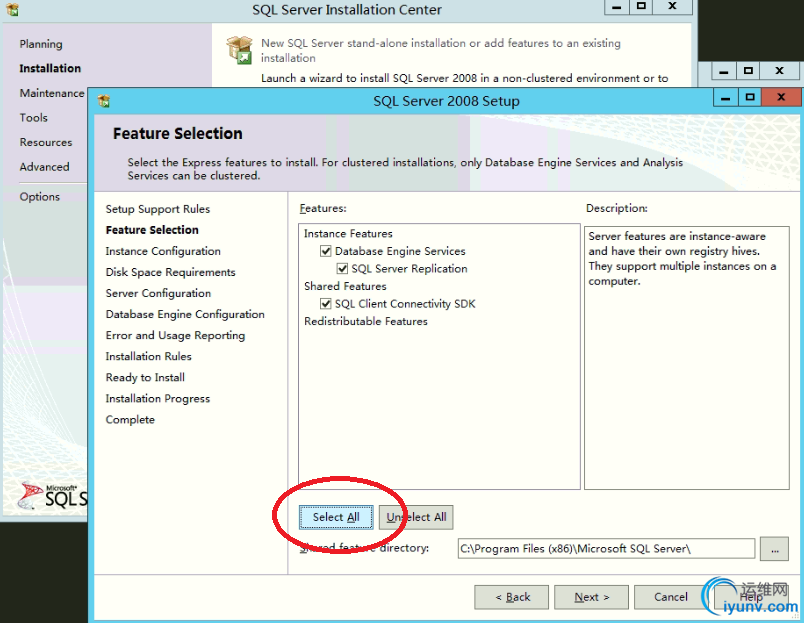
Task: Minimize the SQL Server Installation Center window
Action: pos(617,7)
